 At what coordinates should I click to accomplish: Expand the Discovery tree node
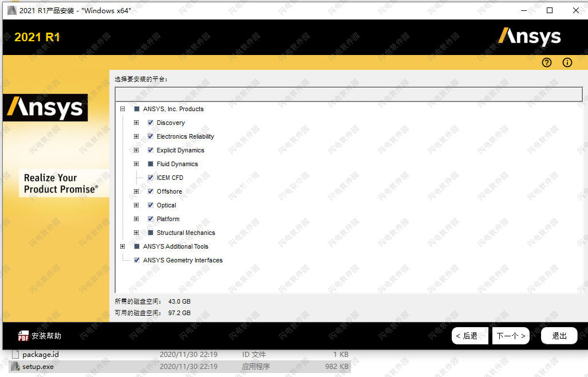[x=136, y=123]
